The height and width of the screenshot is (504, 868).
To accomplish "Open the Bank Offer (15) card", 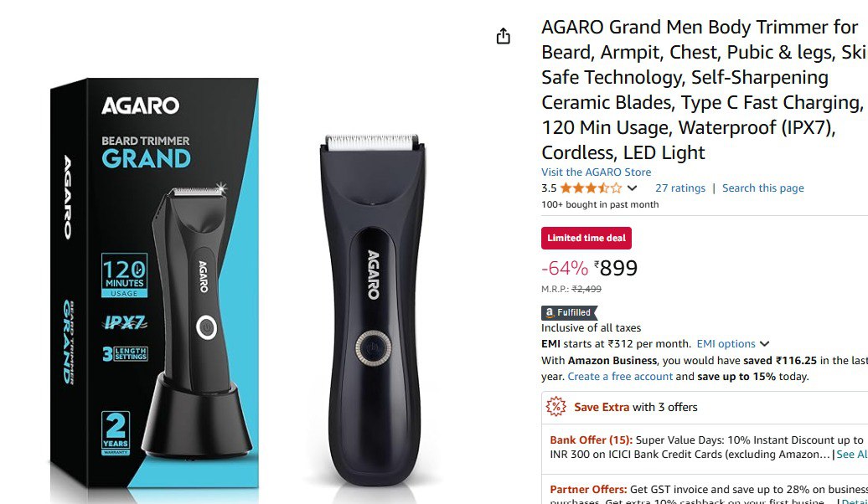I will pyautogui.click(x=705, y=448).
